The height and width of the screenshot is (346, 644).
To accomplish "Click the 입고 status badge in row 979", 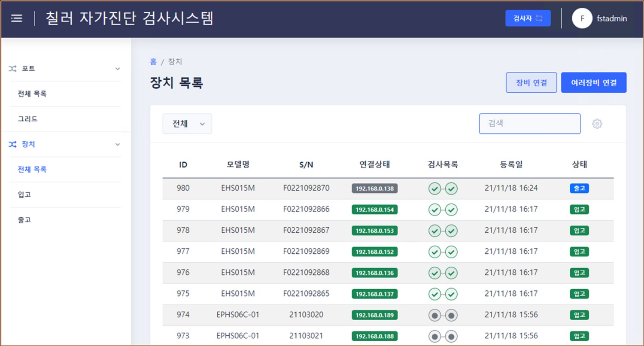I will pos(580,209).
